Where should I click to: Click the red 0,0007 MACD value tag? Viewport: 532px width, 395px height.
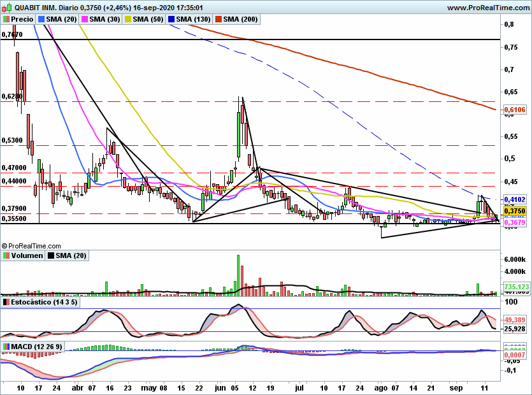pos(515,355)
